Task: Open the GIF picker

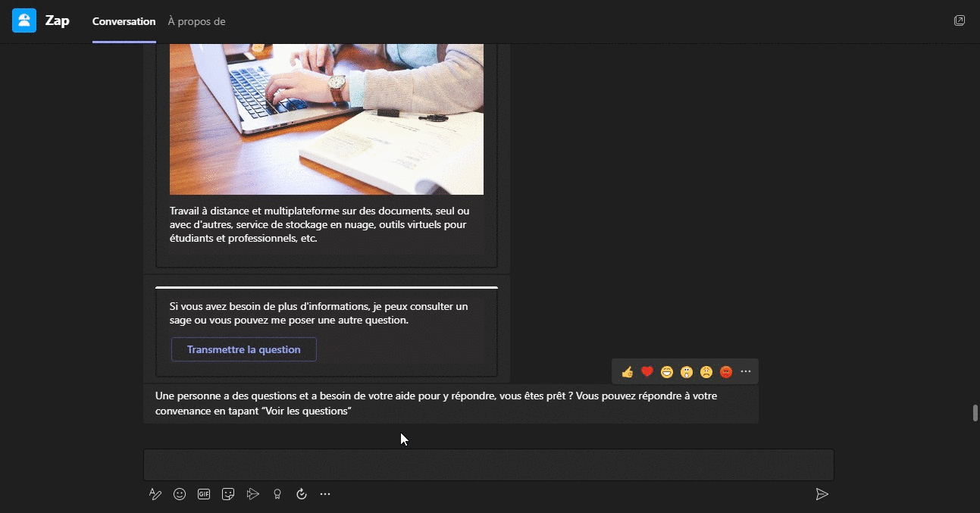Action: [204, 494]
